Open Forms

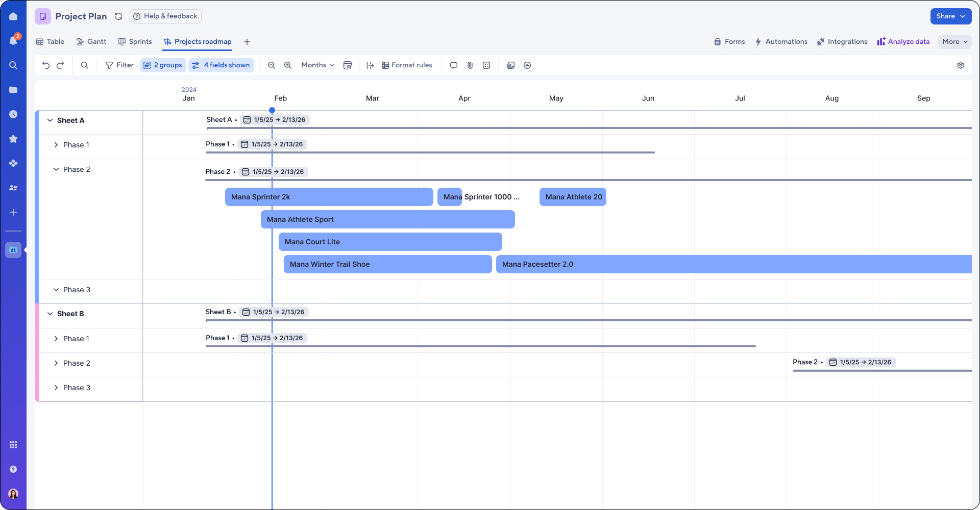point(729,42)
